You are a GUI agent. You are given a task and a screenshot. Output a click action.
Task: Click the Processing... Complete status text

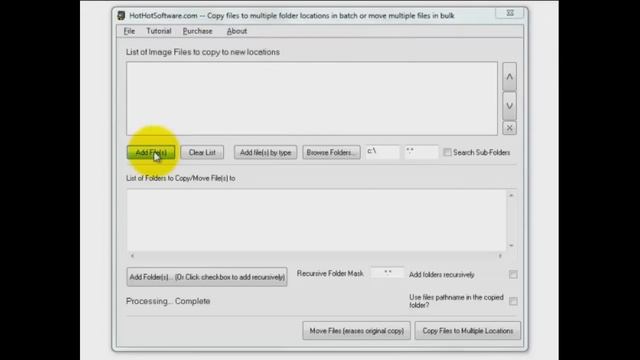tap(168, 301)
